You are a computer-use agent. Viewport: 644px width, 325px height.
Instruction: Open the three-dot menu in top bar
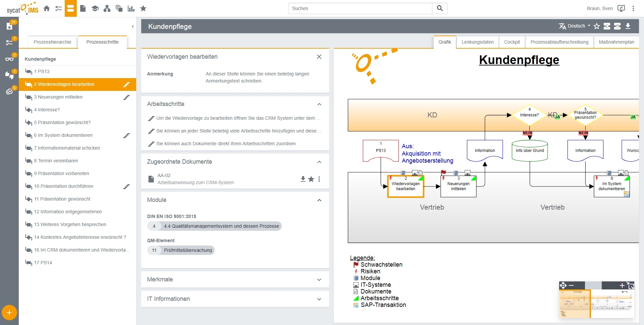[633, 8]
